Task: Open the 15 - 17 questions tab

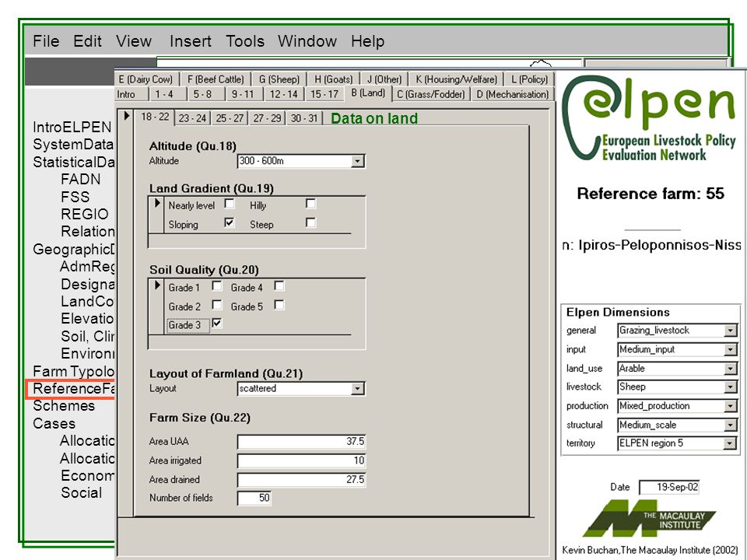Action: click(324, 94)
